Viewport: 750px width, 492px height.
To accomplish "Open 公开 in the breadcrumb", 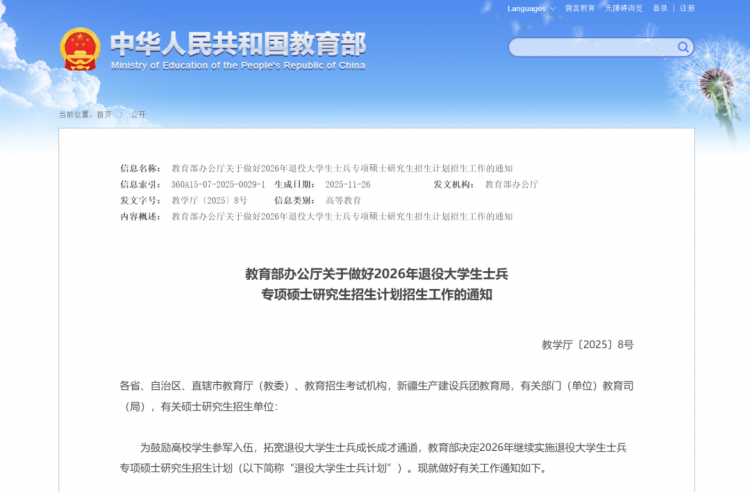I will tap(138, 114).
